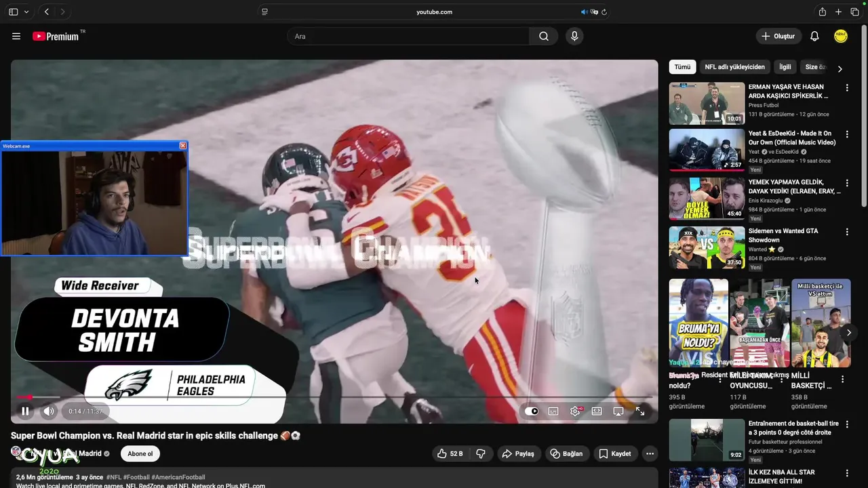Screen dimensions: 868x488
Task: Open more actions under the video
Action: click(650, 453)
